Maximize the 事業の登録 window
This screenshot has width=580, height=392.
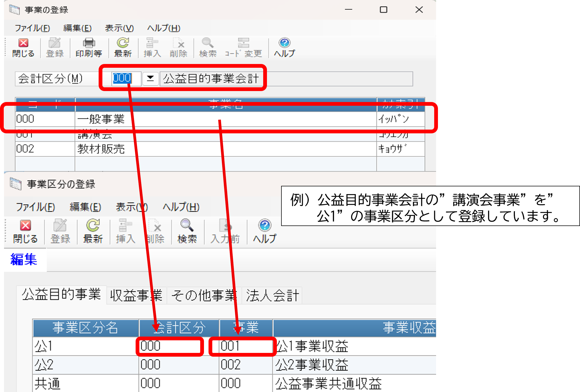coord(384,10)
